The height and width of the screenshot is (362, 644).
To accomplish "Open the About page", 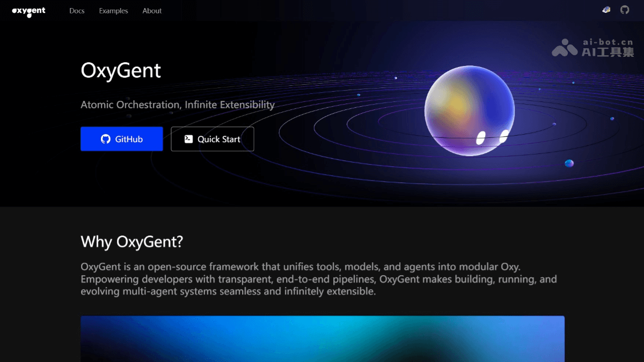I will (x=152, y=11).
